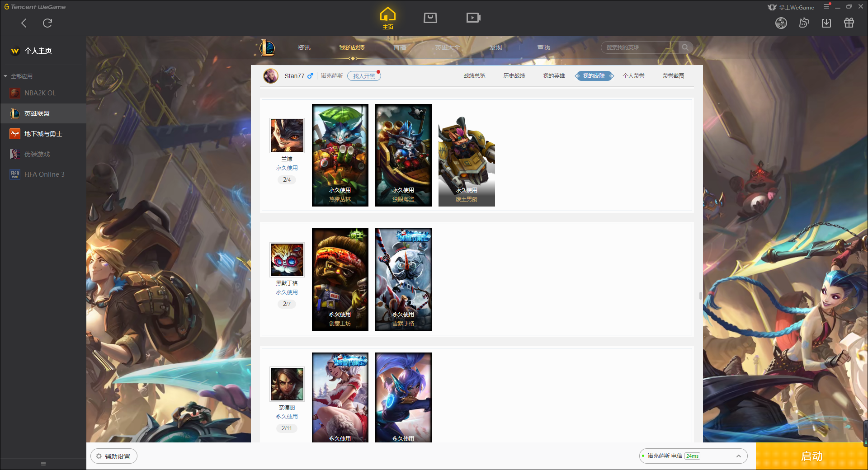Click the globe ball icon in toolbar

click(781, 23)
